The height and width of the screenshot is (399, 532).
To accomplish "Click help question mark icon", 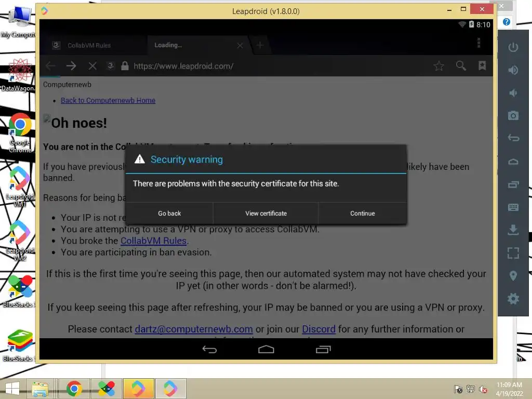I will pyautogui.click(x=506, y=22).
